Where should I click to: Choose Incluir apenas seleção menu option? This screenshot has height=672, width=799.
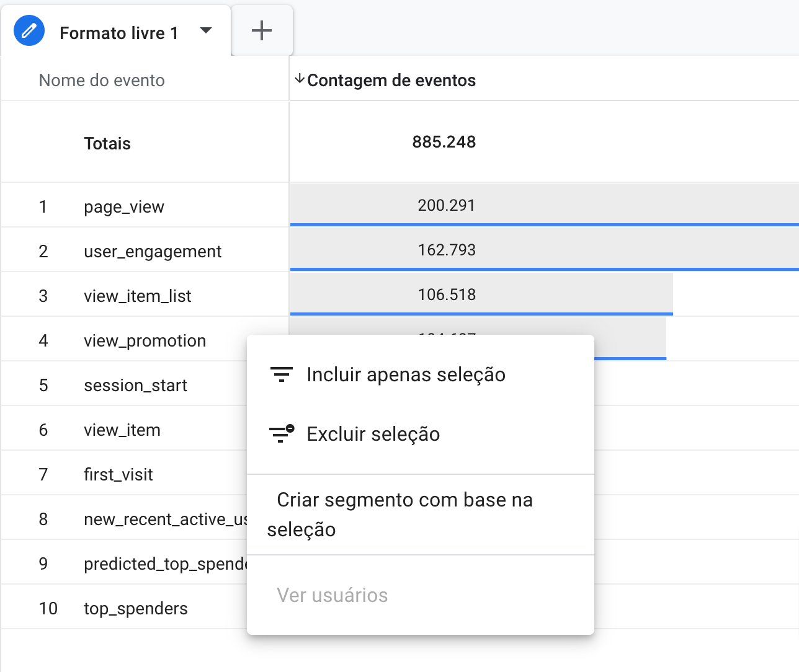pyautogui.click(x=406, y=375)
